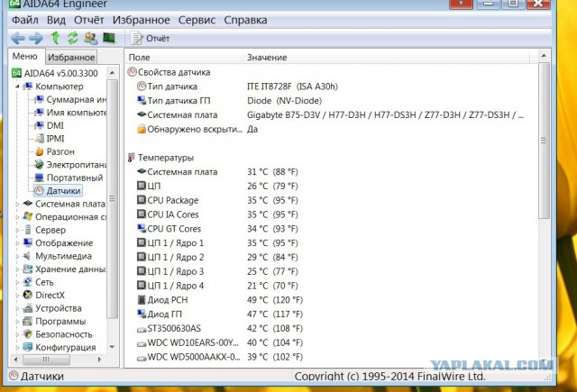Open the users management toolbar icon

90,38
